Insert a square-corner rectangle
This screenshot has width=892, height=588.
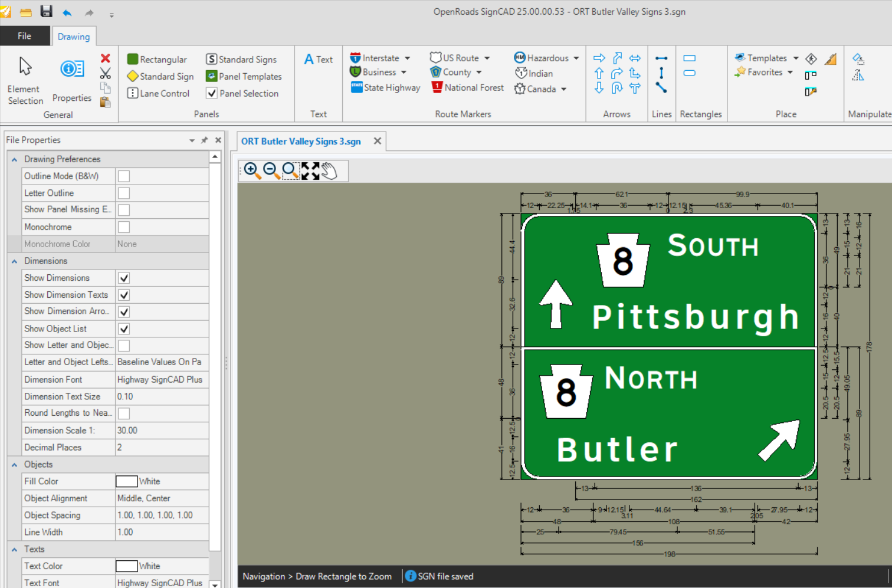pyautogui.click(x=689, y=58)
